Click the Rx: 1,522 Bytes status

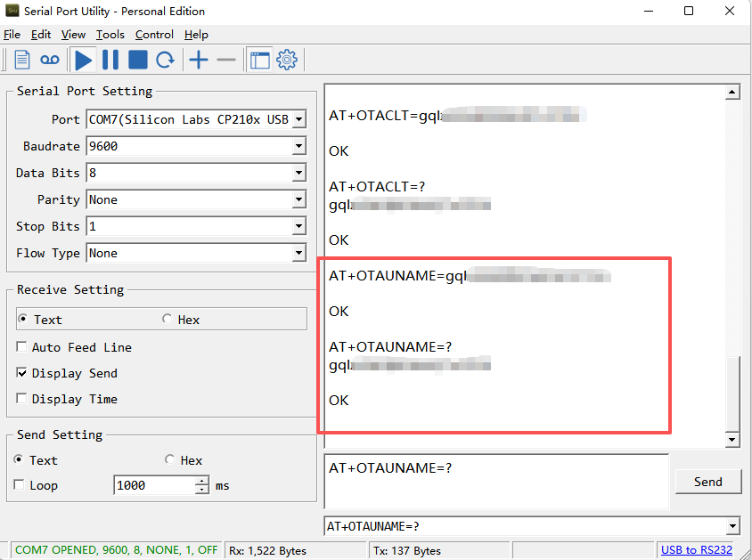coord(267,551)
